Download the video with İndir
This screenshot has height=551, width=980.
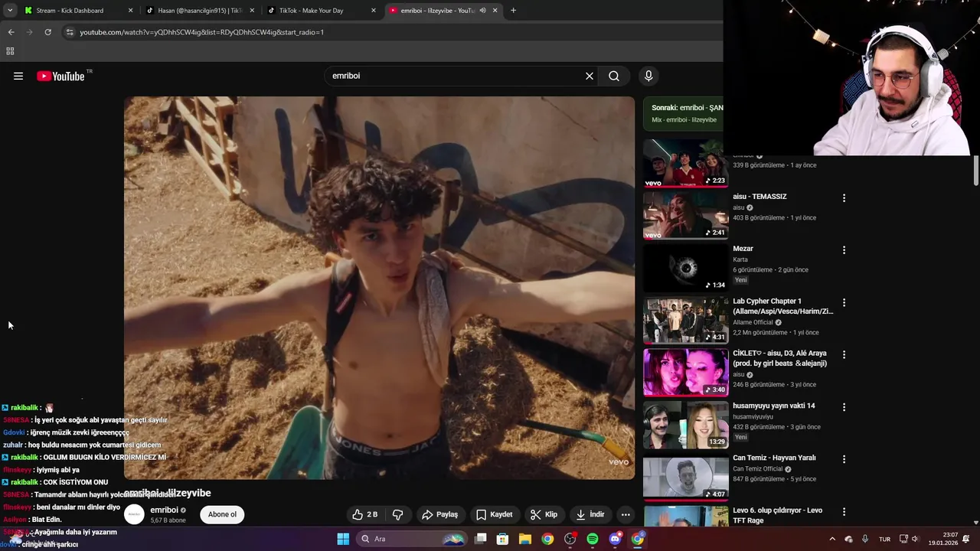pyautogui.click(x=590, y=514)
